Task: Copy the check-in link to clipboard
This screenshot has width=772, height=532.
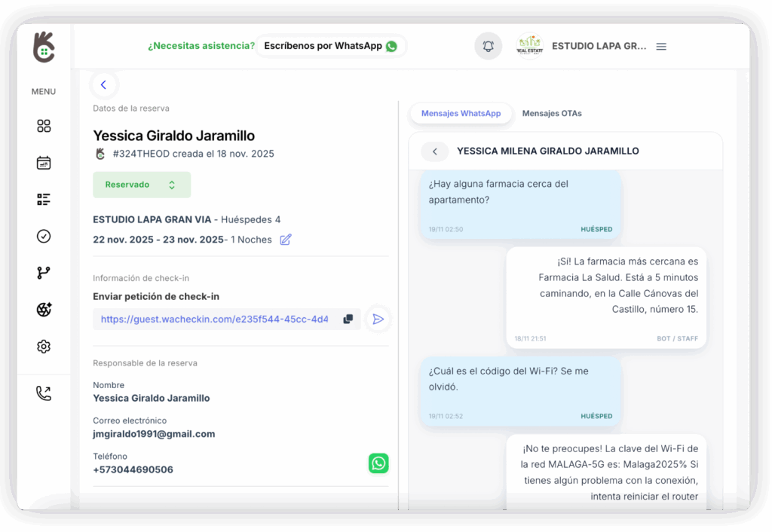Action: [x=348, y=320]
